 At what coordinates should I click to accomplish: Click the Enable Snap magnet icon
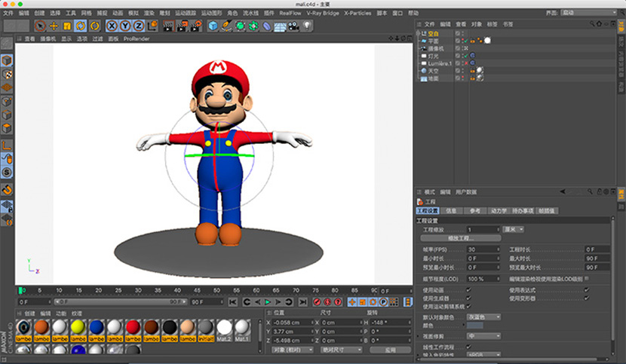point(7,190)
